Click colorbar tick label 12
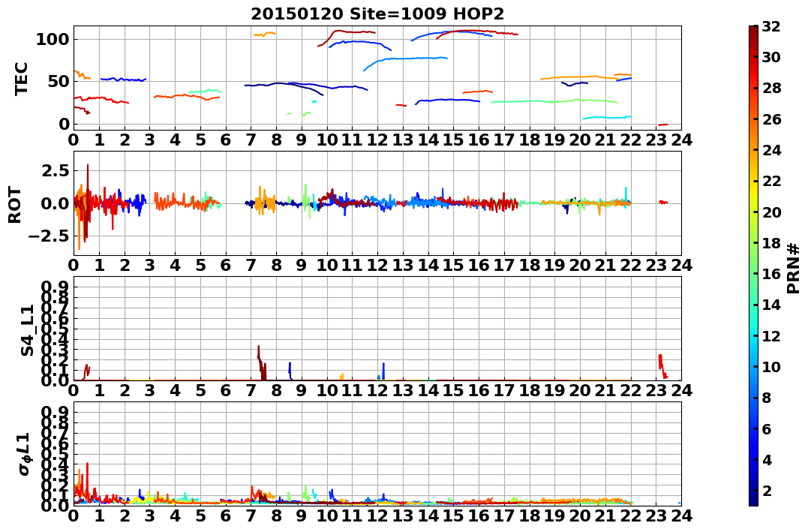Screen dimensions: 808x532 point(771,335)
